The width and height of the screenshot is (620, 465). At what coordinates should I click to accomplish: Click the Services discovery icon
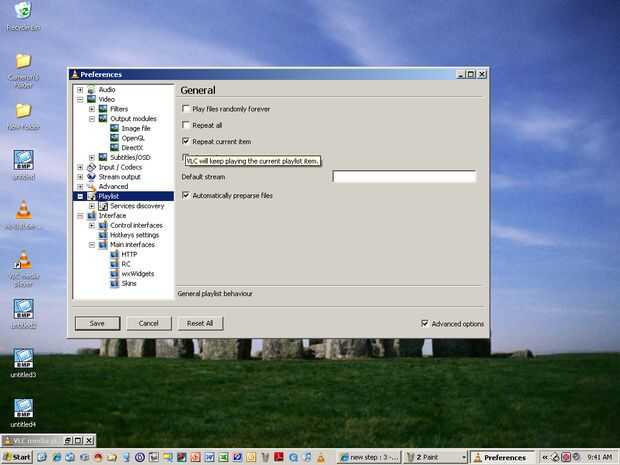(x=103, y=206)
